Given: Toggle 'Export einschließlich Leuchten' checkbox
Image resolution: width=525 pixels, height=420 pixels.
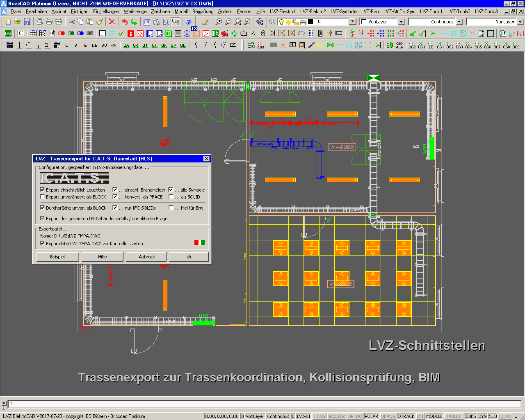Looking at the screenshot, I should click(x=42, y=190).
